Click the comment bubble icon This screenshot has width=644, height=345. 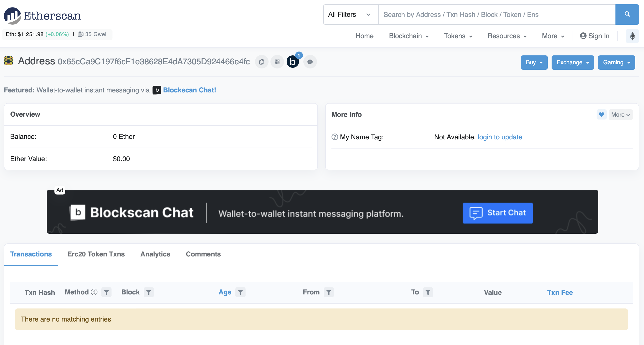coord(310,62)
